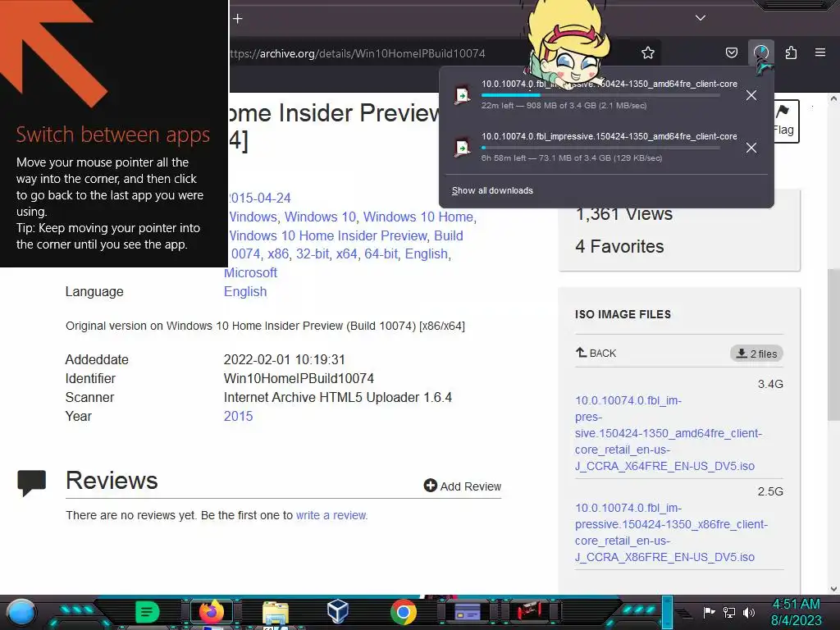Click the Firefox downloads toolbar button
840x630 pixels.
click(761, 52)
